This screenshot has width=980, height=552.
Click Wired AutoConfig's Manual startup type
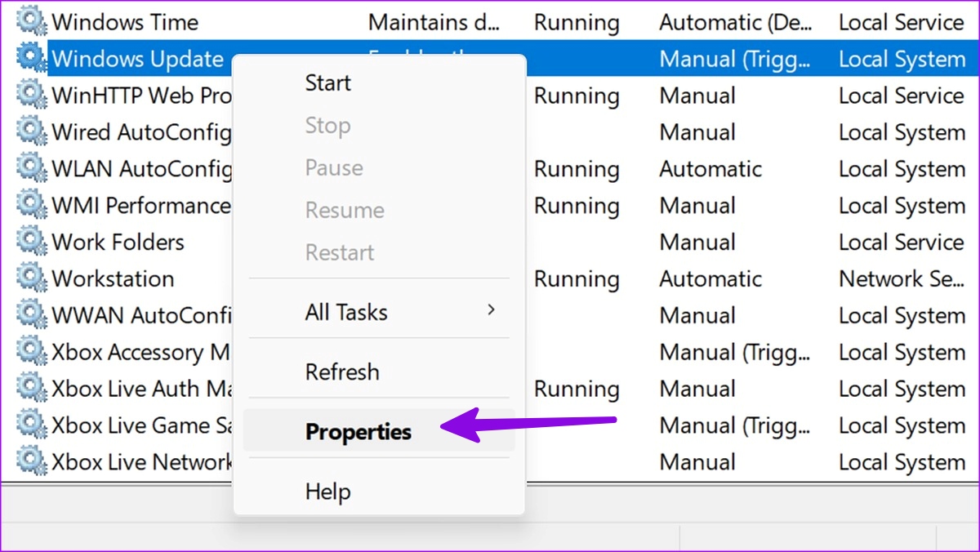click(697, 132)
